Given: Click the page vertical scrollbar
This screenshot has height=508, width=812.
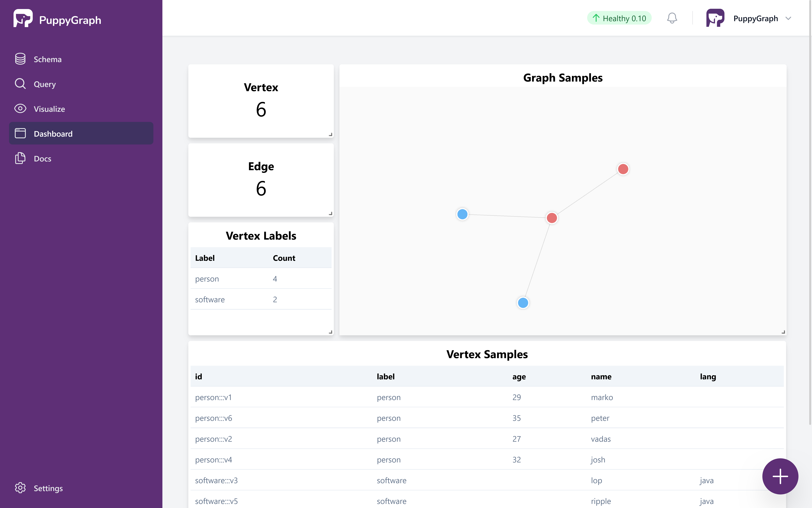Looking at the screenshot, I should click(810, 212).
